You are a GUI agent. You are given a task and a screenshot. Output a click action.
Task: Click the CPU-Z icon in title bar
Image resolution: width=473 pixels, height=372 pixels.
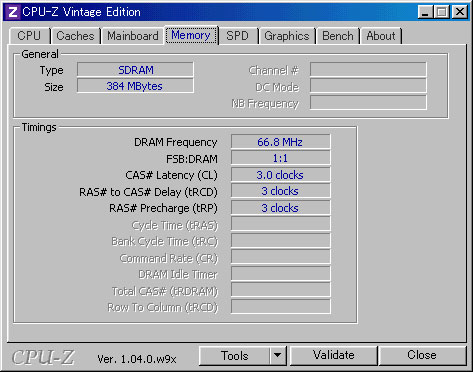(12, 12)
